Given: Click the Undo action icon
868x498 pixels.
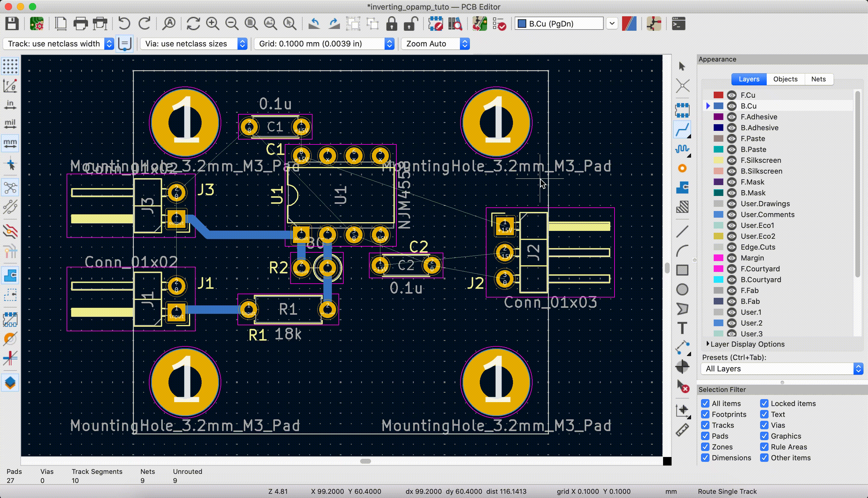Looking at the screenshot, I should coord(124,24).
